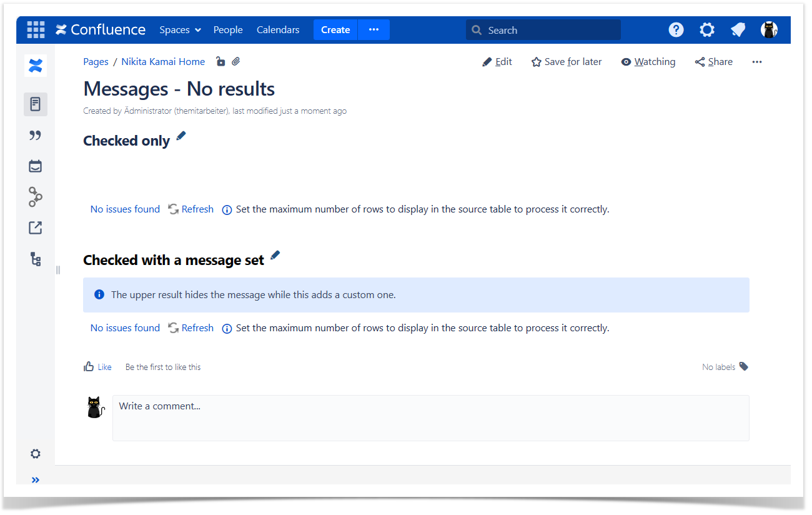
Task: Click the Write a comment field
Action: tap(430, 417)
